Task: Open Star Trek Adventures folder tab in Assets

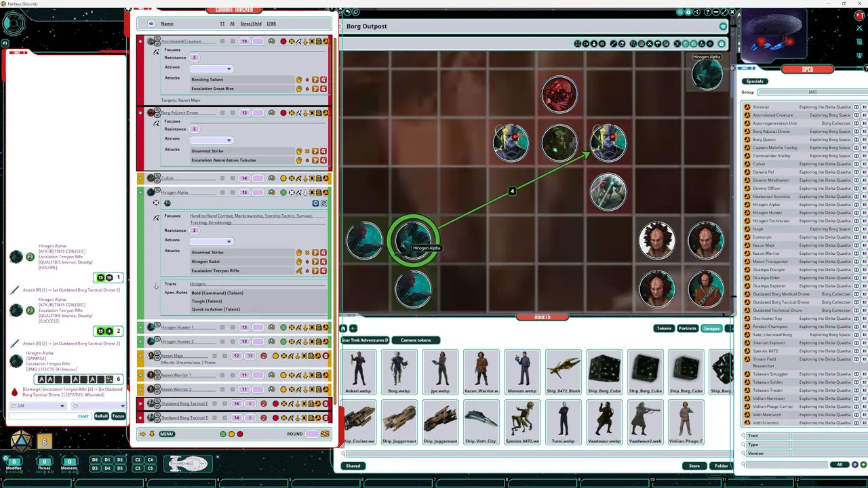Action: pos(365,340)
